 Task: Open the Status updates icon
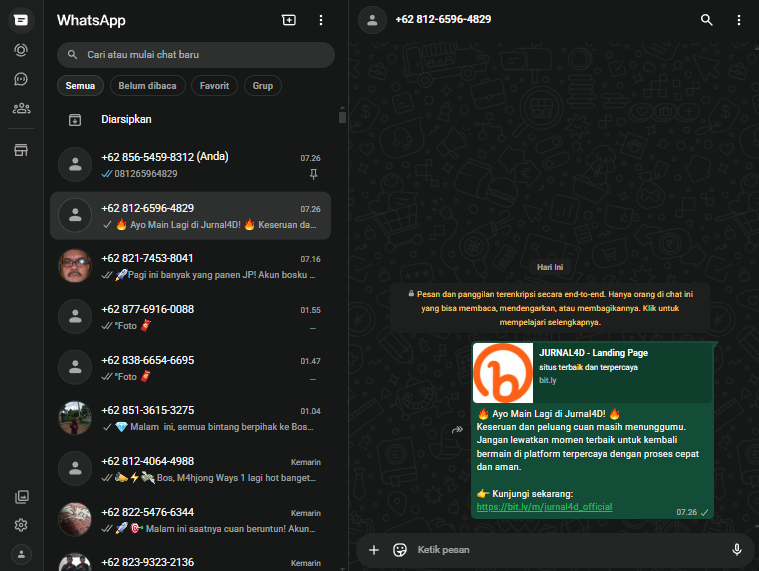click(x=21, y=50)
